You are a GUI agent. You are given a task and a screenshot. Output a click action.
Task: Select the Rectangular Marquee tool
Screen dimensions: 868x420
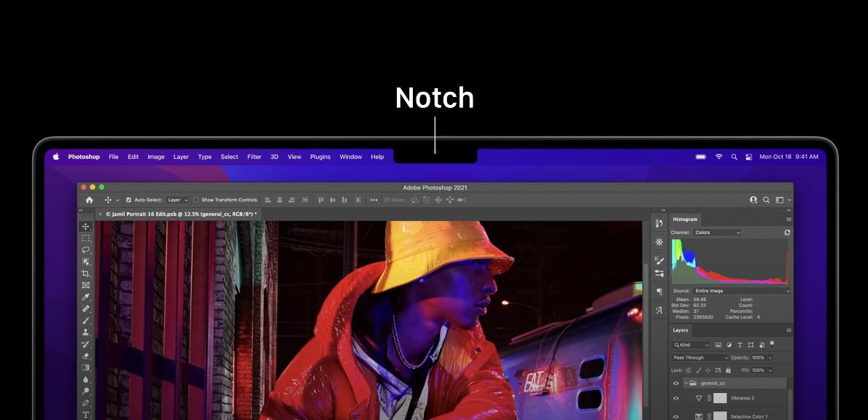click(x=86, y=238)
